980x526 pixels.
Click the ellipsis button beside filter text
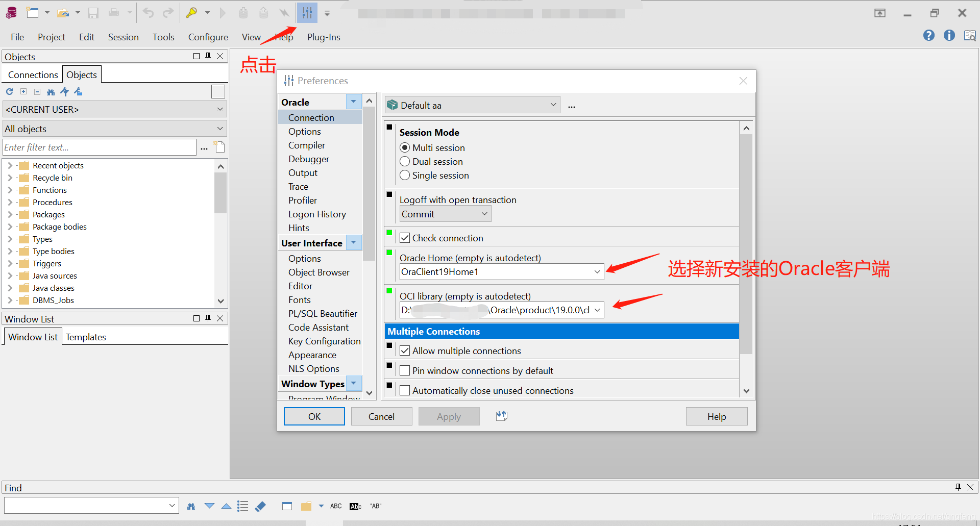click(204, 147)
